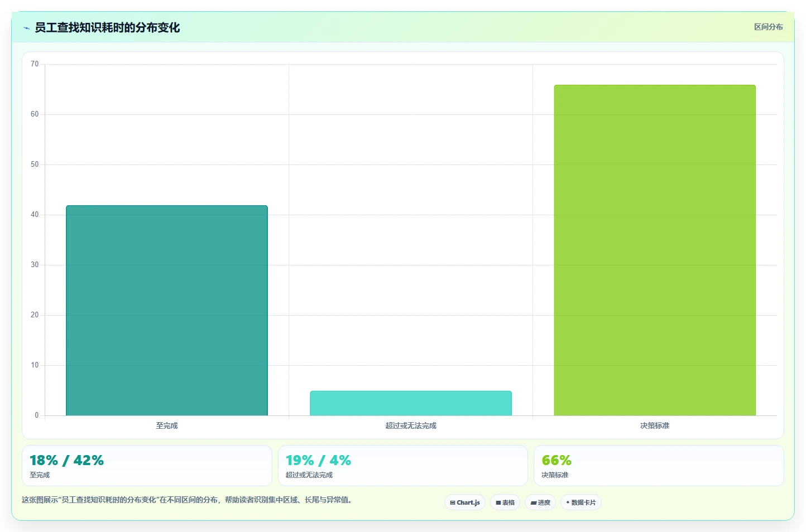Select the 表格 tag chip
This screenshot has width=806, height=532.
point(505,502)
